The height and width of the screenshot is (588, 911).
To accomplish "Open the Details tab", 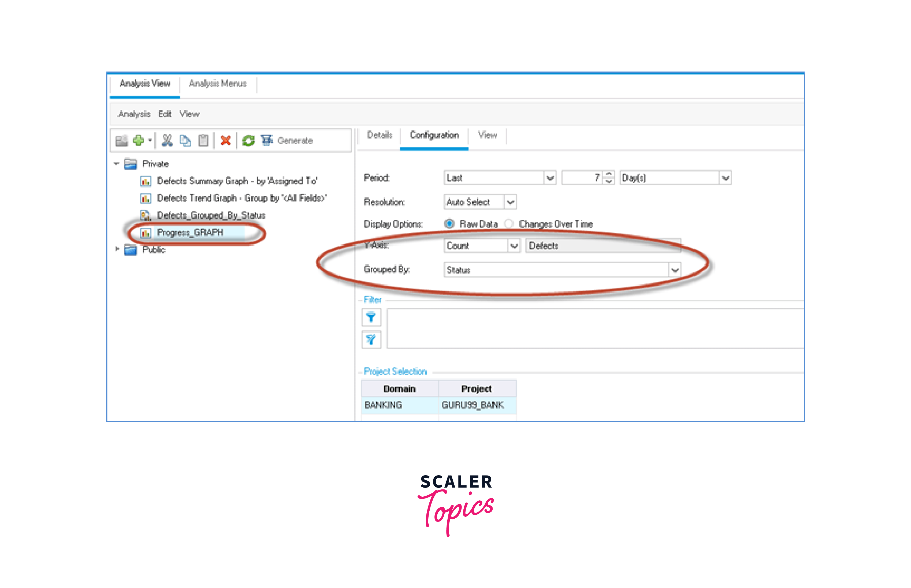I will (379, 135).
